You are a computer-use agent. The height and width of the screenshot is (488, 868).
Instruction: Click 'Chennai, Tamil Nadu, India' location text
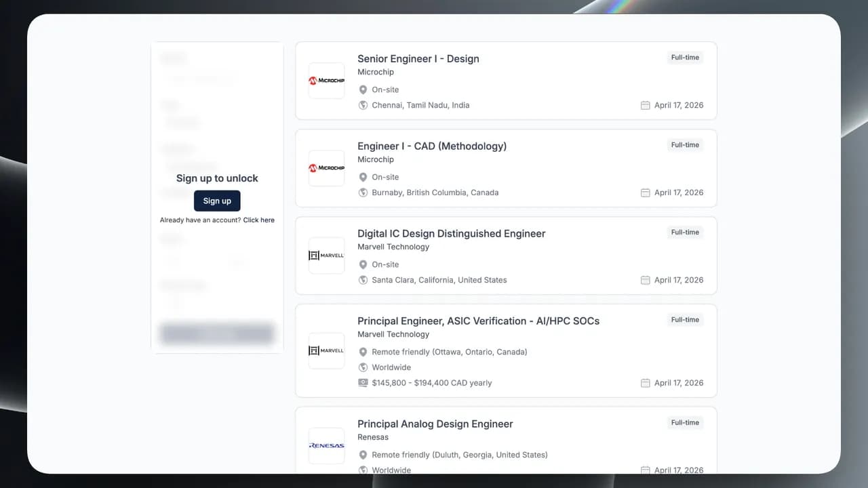[420, 105]
